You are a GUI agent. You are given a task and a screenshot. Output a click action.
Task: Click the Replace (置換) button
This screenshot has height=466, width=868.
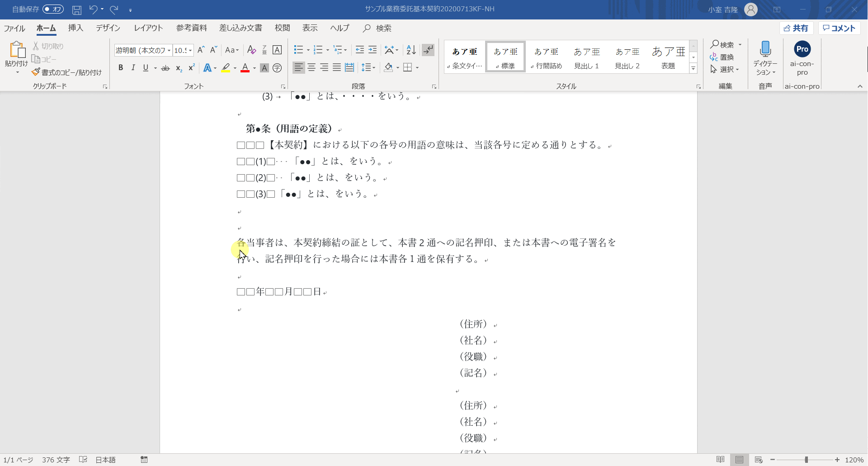coord(722,57)
